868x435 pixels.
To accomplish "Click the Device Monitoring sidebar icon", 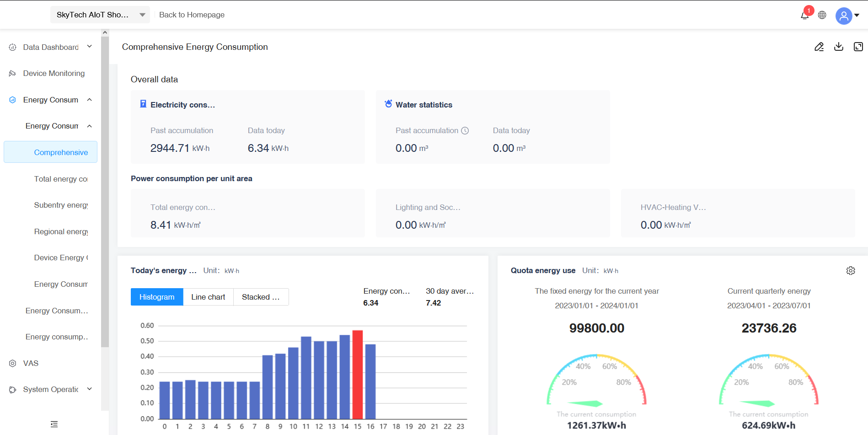I will 13,73.
